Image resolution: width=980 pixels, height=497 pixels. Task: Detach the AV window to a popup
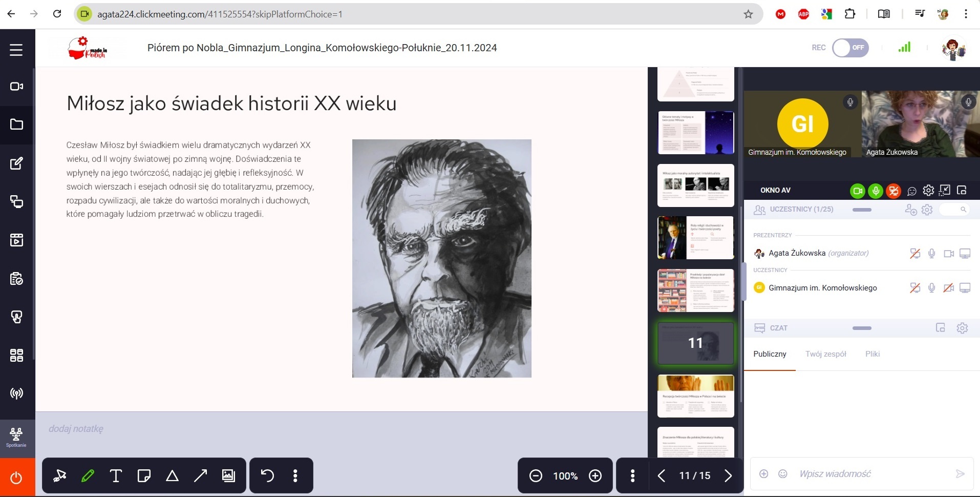point(962,190)
